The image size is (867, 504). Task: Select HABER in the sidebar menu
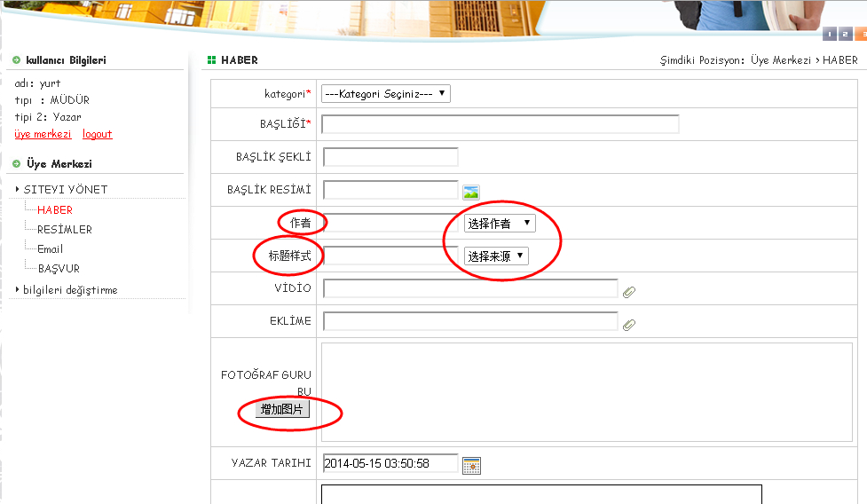[x=55, y=210]
